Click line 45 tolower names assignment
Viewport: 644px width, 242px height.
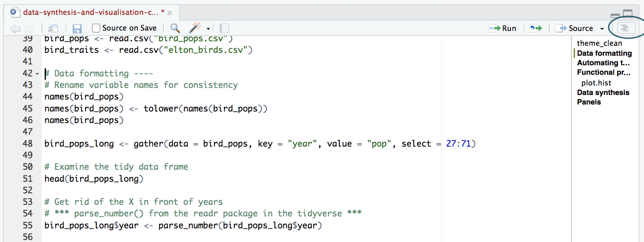(156, 109)
